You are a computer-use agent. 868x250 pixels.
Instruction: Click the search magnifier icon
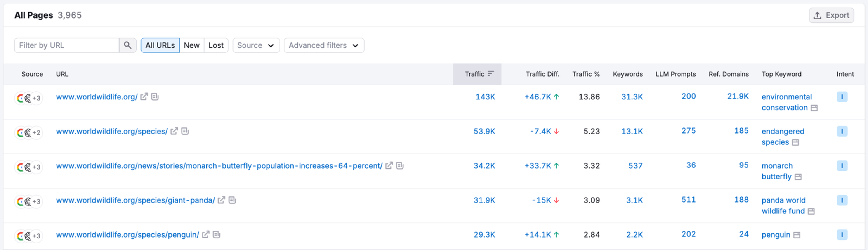pos(127,45)
